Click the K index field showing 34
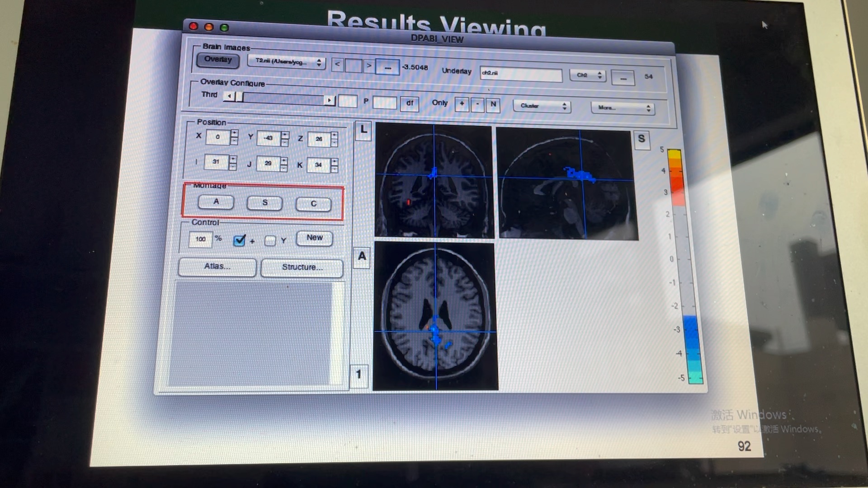 coord(319,165)
